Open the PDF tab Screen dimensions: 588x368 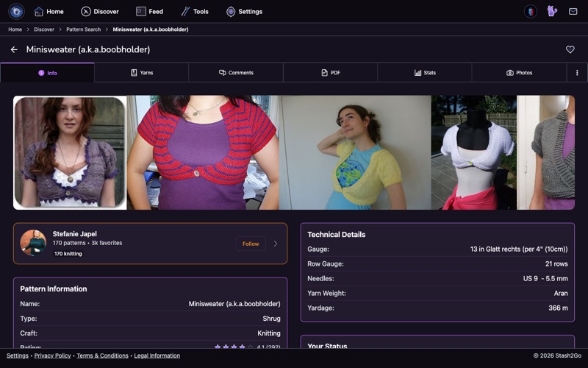(330, 72)
